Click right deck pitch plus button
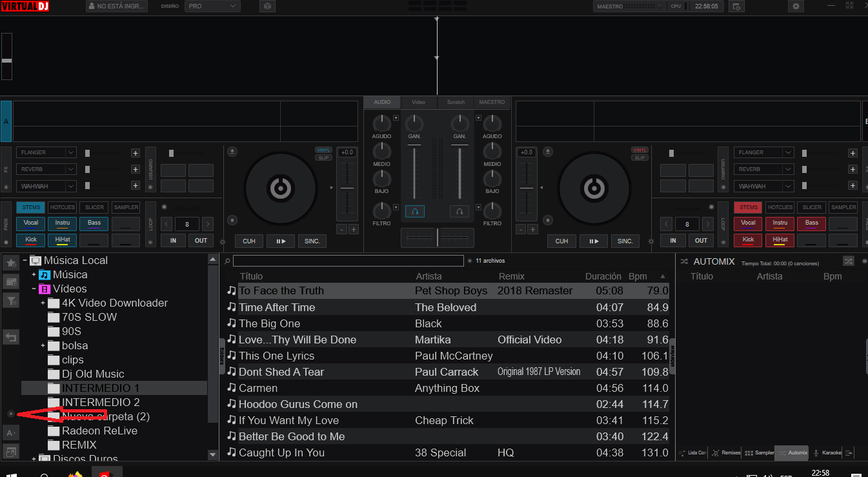 [x=532, y=229]
